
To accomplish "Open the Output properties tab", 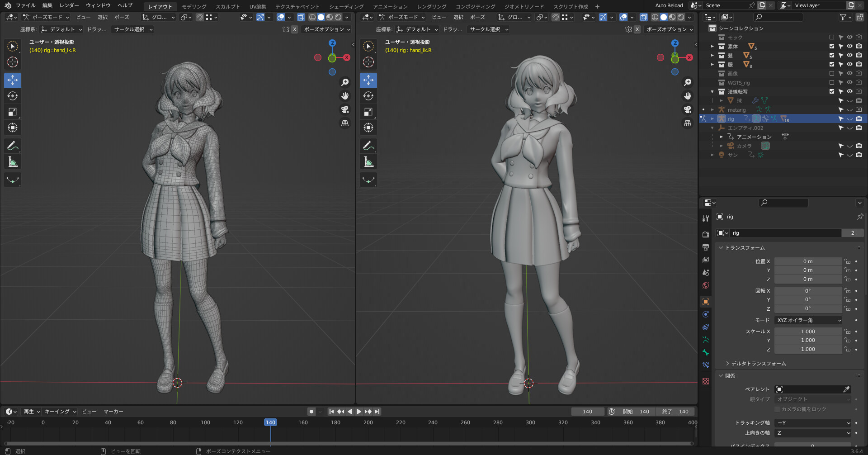I will (x=706, y=247).
